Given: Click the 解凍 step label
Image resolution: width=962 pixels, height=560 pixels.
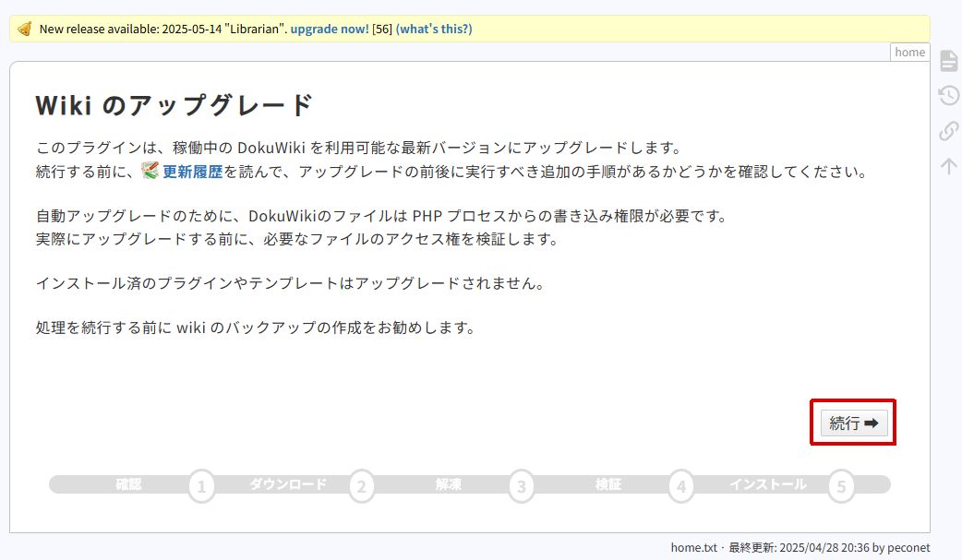Looking at the screenshot, I should 449,484.
